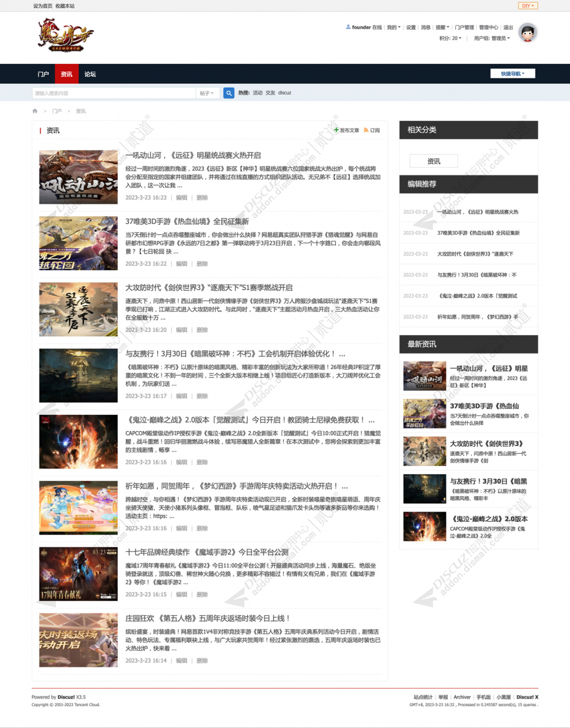Open the DIY dropdown button
This screenshot has width=570, height=728.
click(x=528, y=6)
